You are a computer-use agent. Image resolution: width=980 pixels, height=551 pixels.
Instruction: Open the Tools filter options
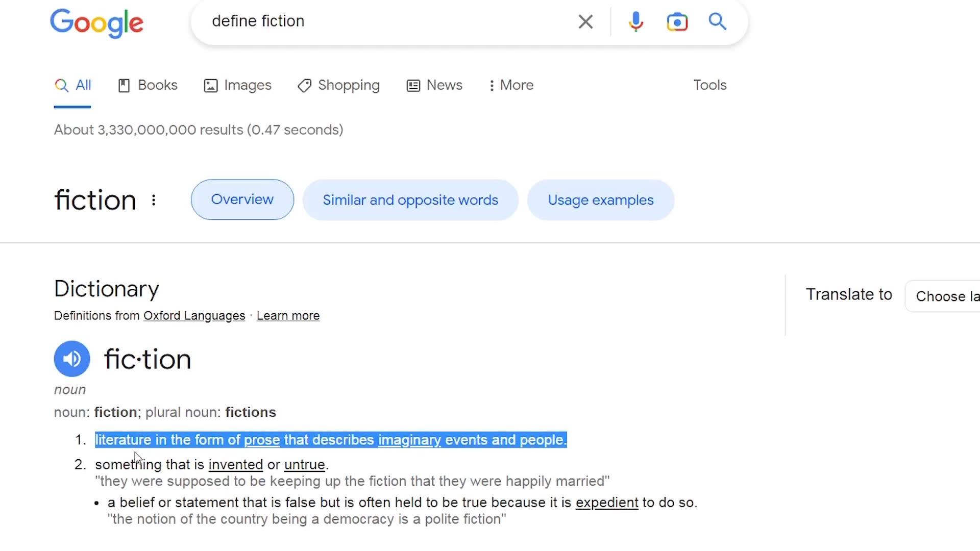click(709, 85)
